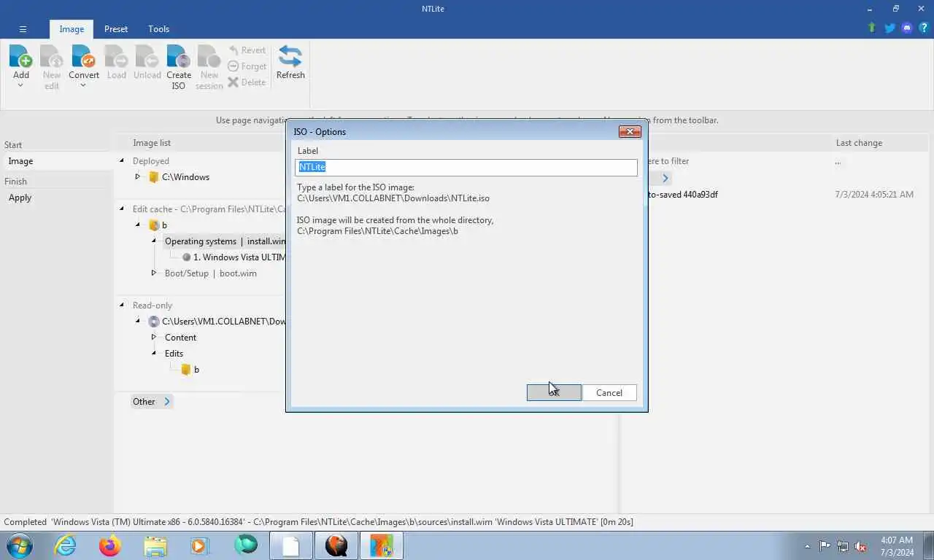Confirm the ISO Options dialog with OK
Screen dimensions: 934x560
554,392
